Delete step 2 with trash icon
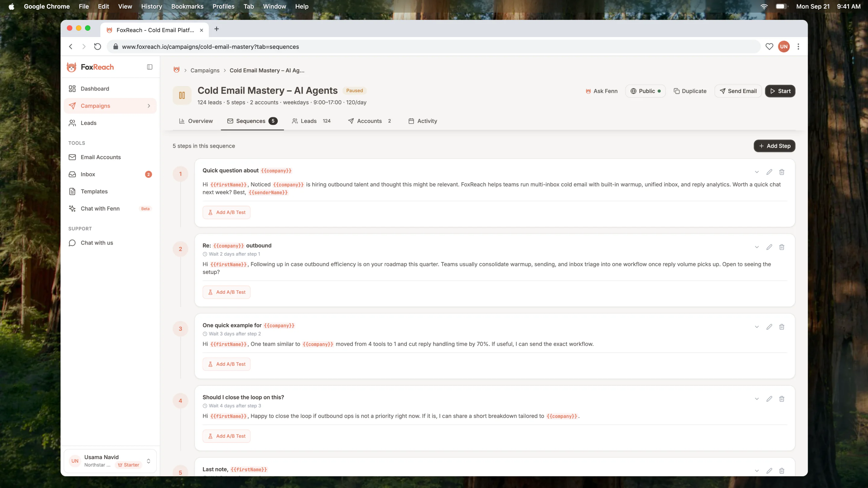Image resolution: width=868 pixels, height=488 pixels. point(782,247)
